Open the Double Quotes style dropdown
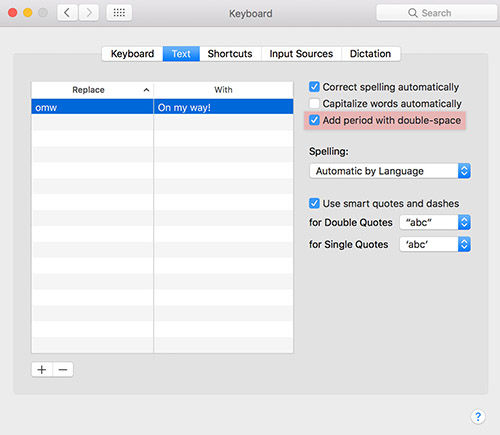 click(x=435, y=222)
